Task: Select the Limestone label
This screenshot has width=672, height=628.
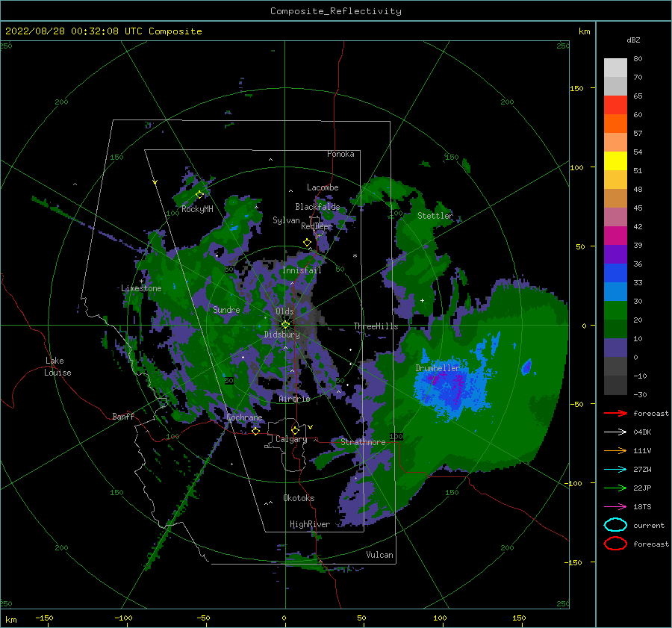Action: (141, 288)
